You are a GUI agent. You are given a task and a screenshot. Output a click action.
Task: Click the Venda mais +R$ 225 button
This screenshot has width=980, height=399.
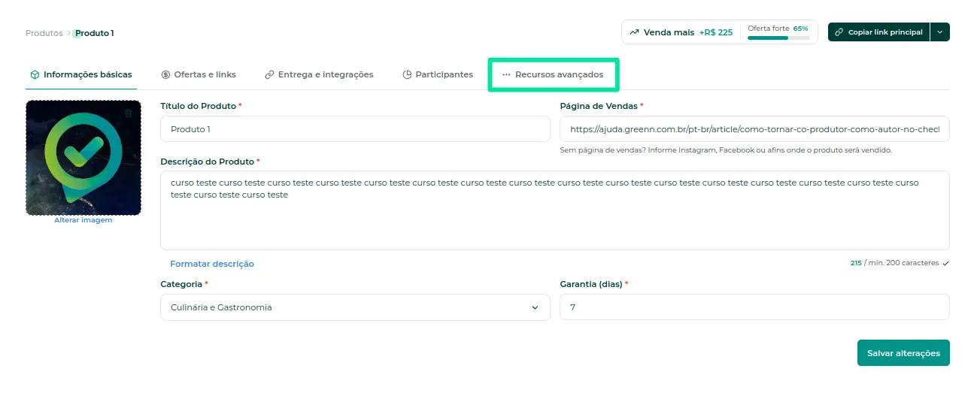tap(681, 32)
